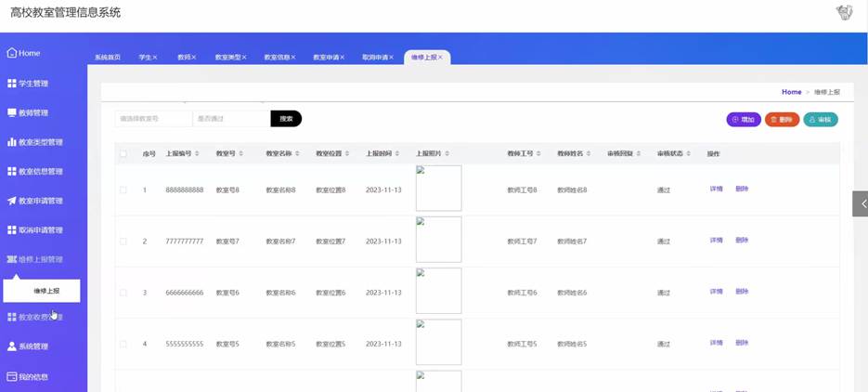Click the 教师姓名8 cell

pos(572,189)
